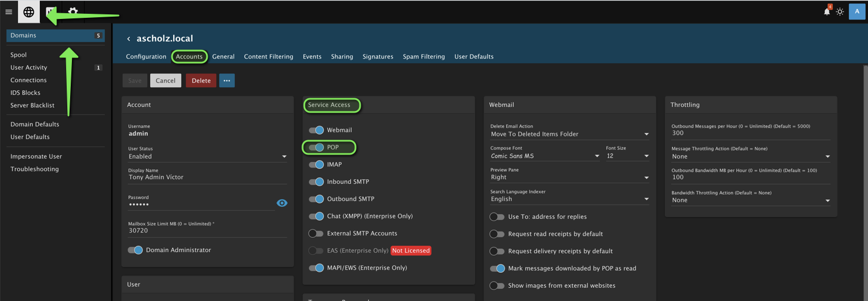Open the Content Filtering tab
Screen dimensions: 868x301
(268, 56)
